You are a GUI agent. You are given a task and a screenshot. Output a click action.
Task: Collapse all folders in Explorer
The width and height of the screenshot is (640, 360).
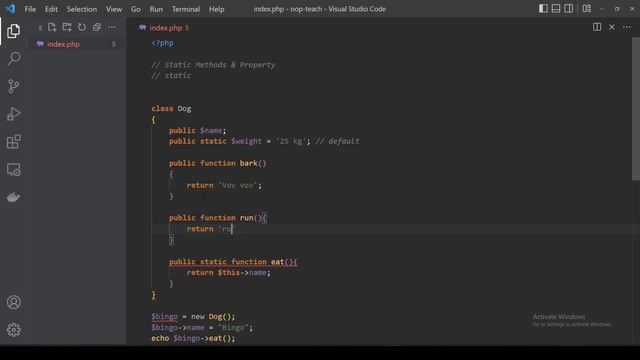(x=97, y=27)
